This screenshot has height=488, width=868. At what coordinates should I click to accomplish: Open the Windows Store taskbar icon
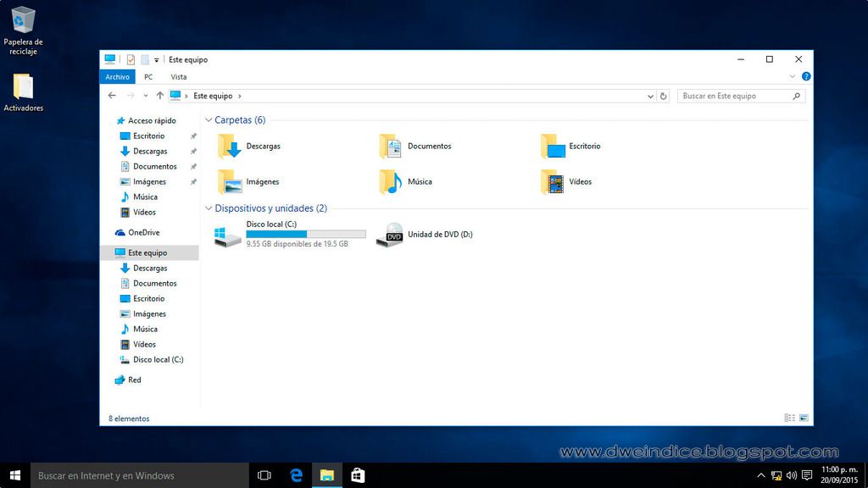pos(358,475)
